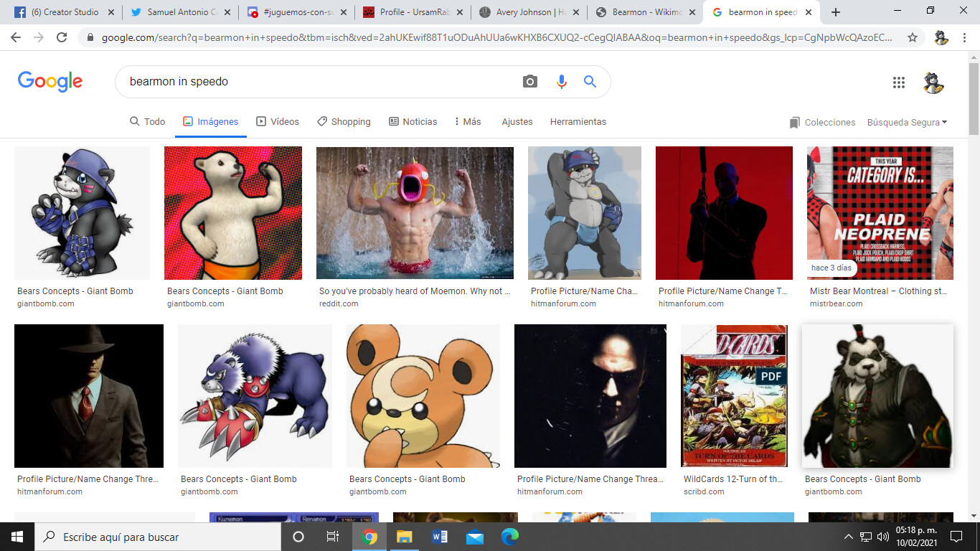Viewport: 980px width, 551px height.
Task: Click the blue magnifier search button
Action: click(x=590, y=82)
